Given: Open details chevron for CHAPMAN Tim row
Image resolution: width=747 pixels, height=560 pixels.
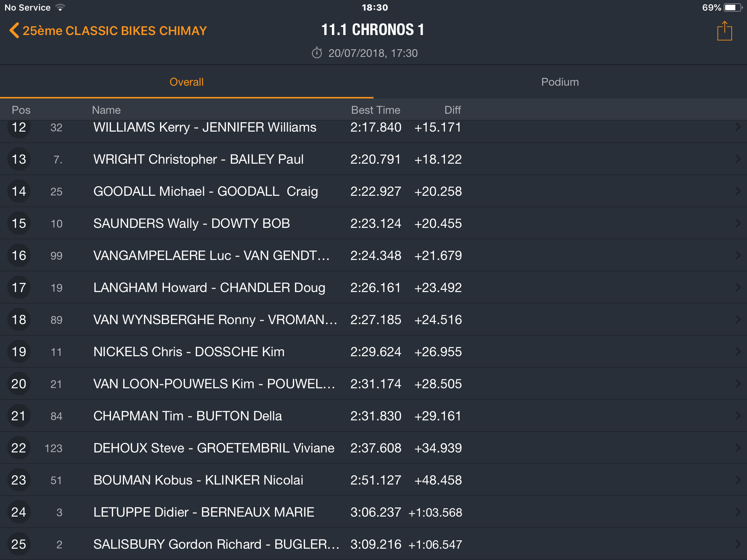Looking at the screenshot, I should 738,416.
